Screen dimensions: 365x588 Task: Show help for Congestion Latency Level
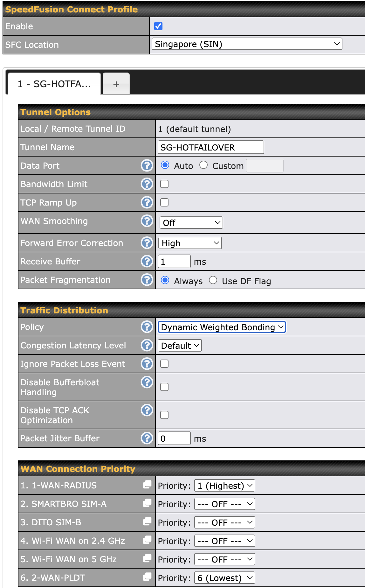point(147,345)
